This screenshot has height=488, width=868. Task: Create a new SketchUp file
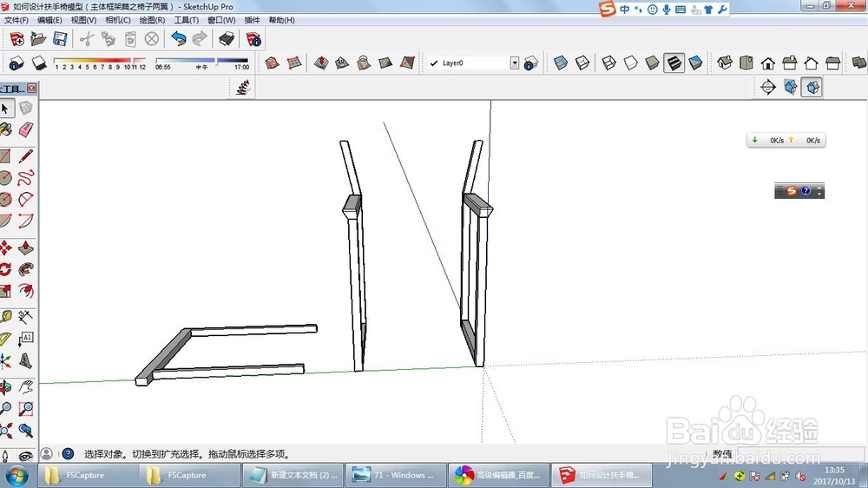point(16,39)
